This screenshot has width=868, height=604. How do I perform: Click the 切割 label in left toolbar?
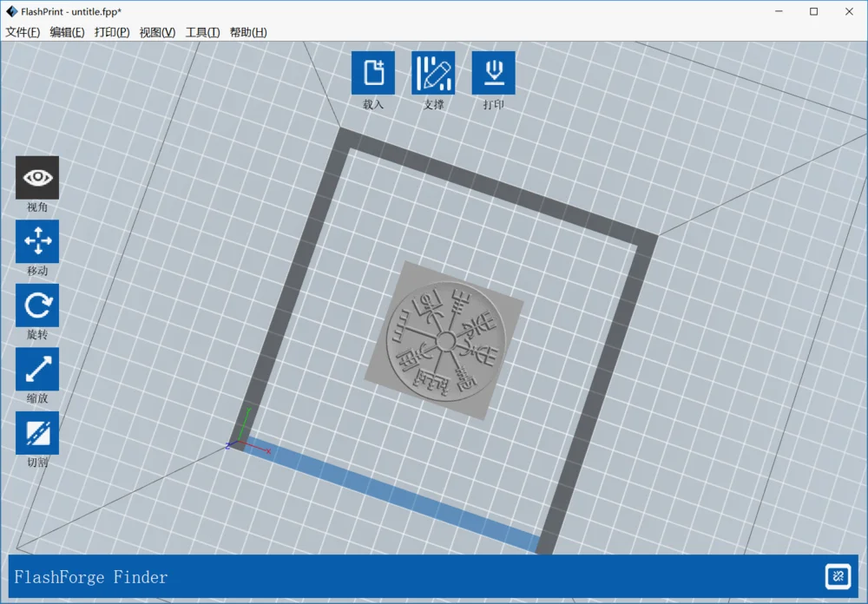click(x=37, y=463)
